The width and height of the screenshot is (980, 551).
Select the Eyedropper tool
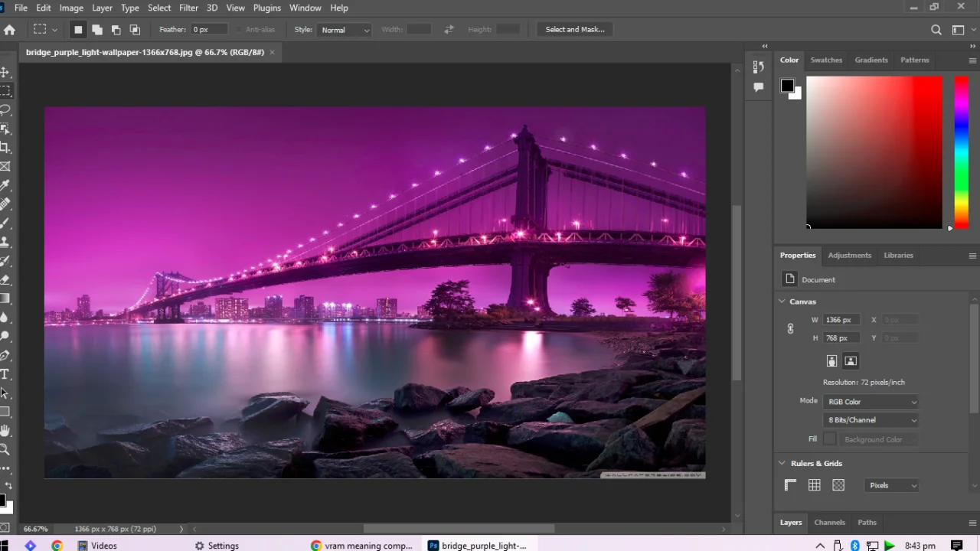click(x=5, y=185)
